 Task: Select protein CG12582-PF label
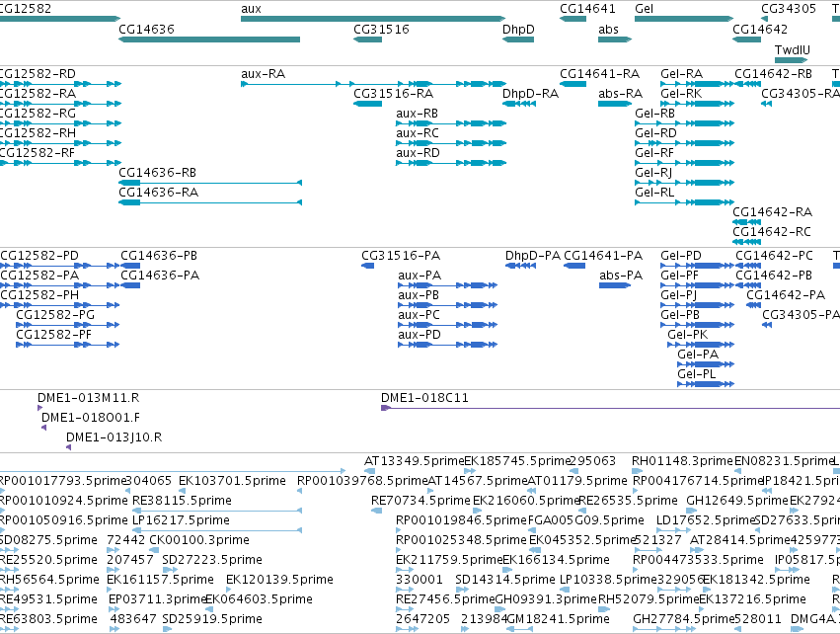point(53,335)
